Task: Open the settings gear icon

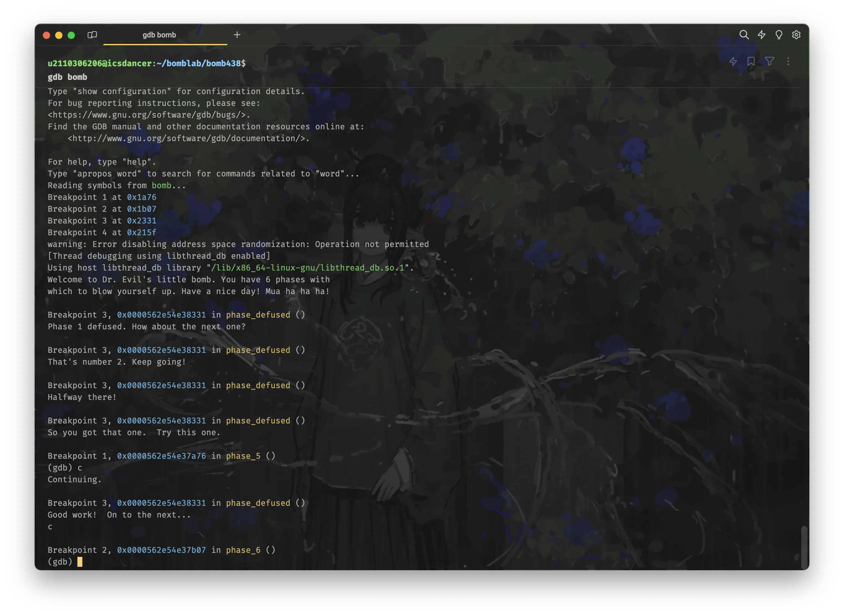Action: click(796, 35)
